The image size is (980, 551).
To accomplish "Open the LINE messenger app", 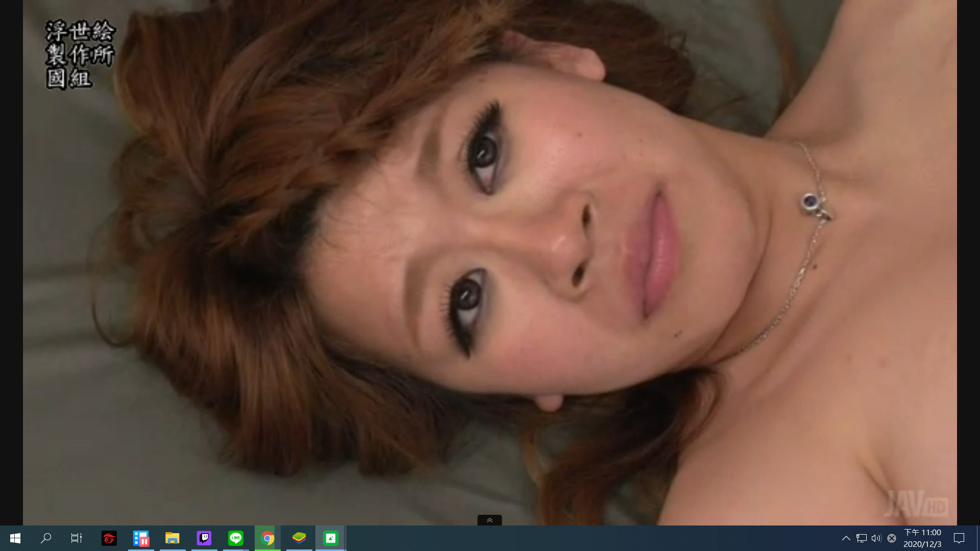I will coord(236,538).
